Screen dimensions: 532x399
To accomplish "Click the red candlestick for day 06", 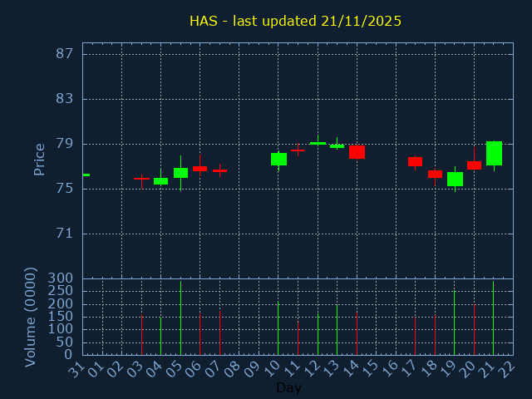I will [x=199, y=169].
